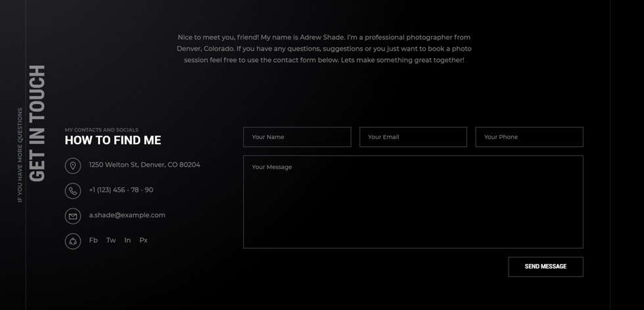This screenshot has height=310, width=644.
Task: Open the In social link
Action: (127, 240)
